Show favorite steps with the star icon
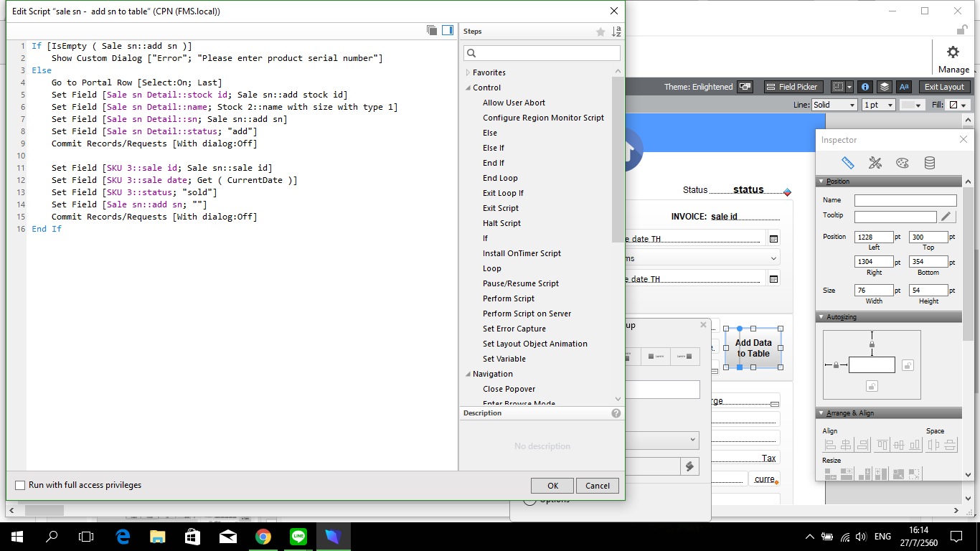This screenshot has height=551, width=980. [600, 32]
